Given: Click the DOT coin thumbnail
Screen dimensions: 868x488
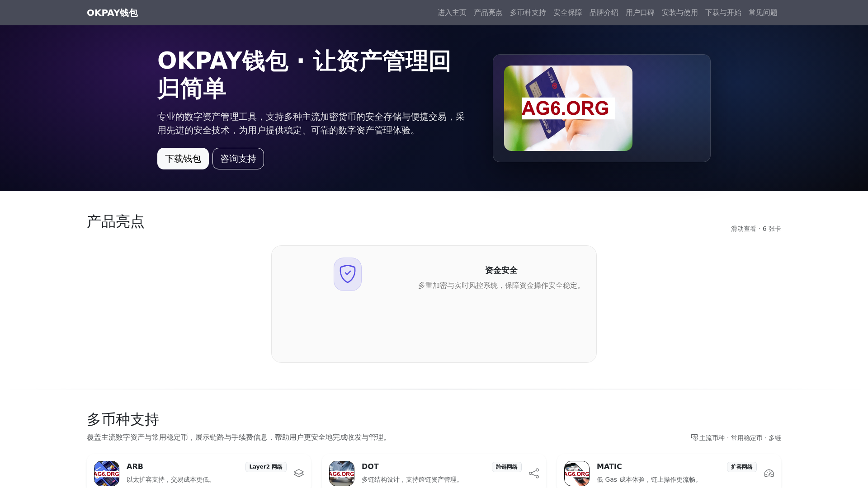Looking at the screenshot, I should tap(342, 474).
